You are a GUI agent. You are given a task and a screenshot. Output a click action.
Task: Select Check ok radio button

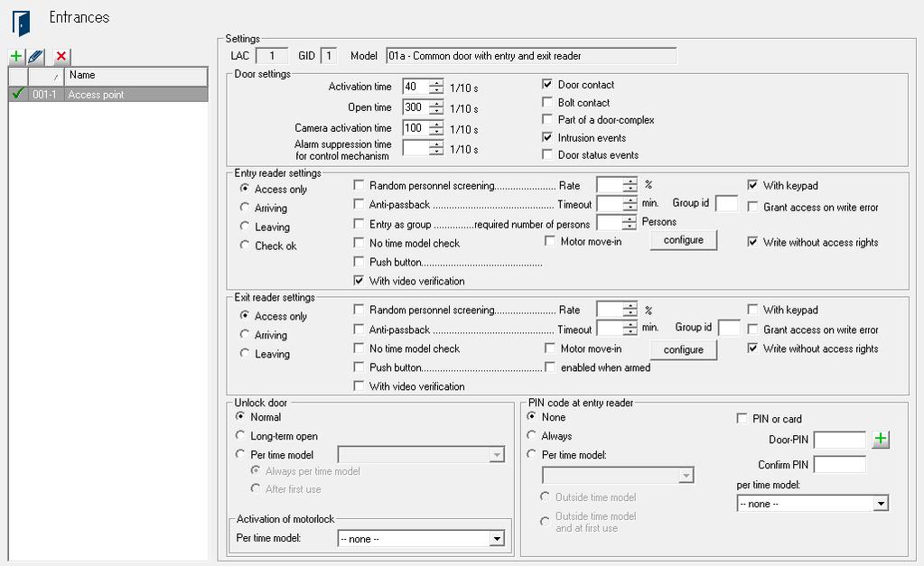[x=245, y=245]
